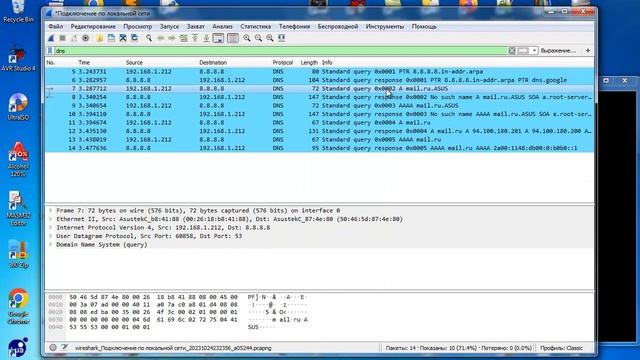This screenshot has width=640, height=360.
Task: Select packet 12 response with 94.100.180.201
Action: [x=320, y=131]
